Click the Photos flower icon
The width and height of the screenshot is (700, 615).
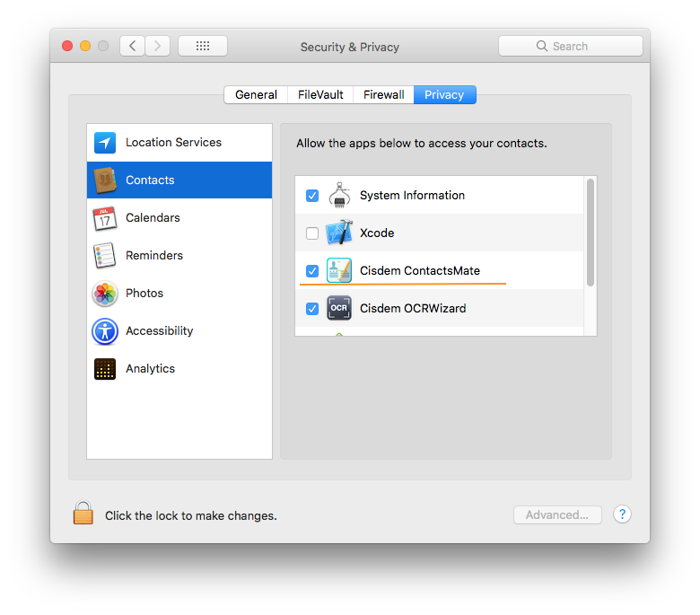coord(105,294)
